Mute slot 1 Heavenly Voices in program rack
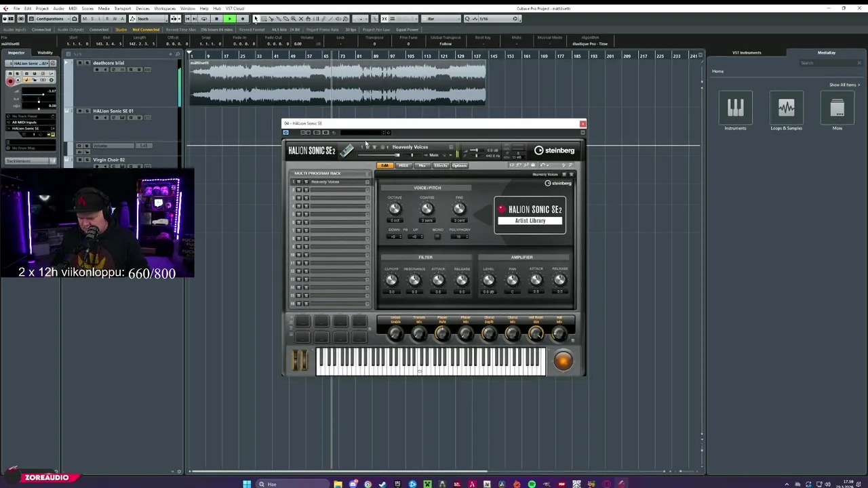This screenshot has height=488, width=868. tap(298, 182)
